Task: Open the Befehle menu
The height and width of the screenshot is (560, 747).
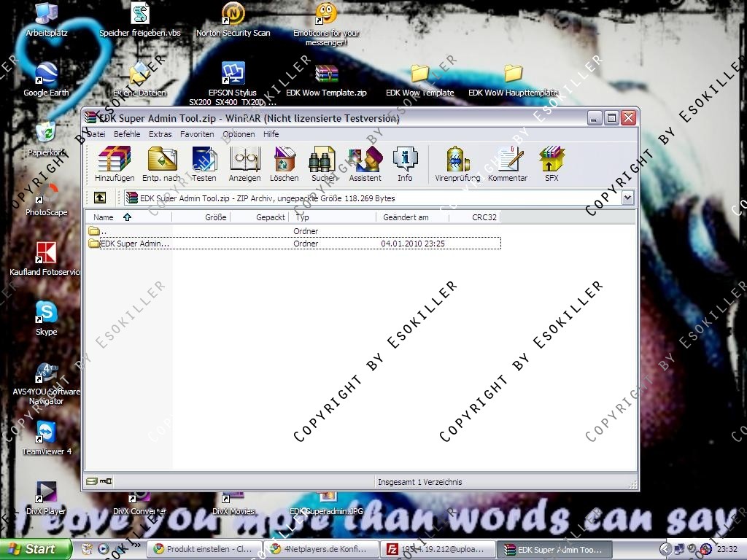Action: (x=127, y=134)
